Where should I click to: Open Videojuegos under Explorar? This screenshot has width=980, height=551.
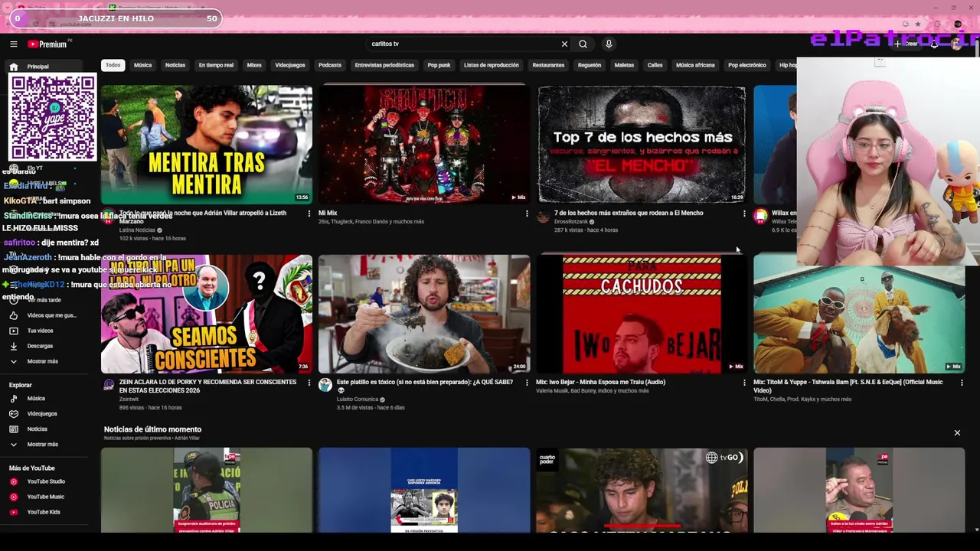(42, 414)
